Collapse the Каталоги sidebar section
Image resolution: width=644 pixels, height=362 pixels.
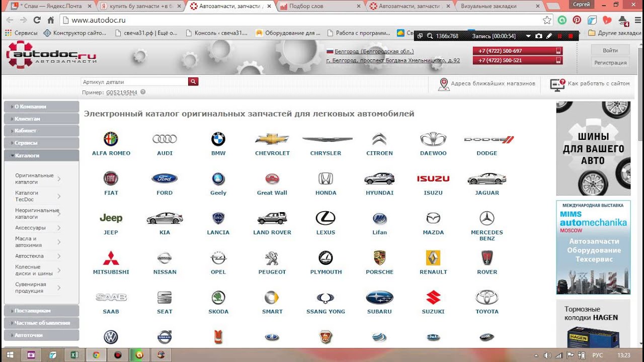click(41, 155)
